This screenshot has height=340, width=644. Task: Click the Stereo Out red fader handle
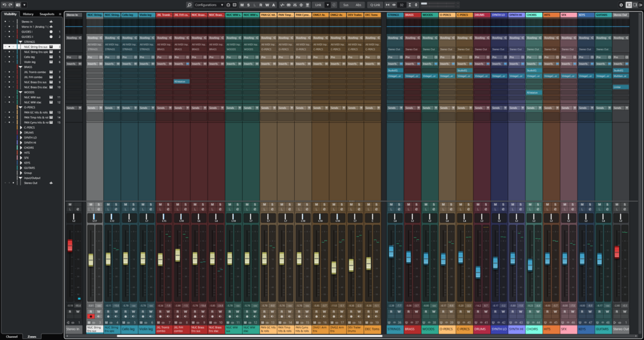(616, 252)
